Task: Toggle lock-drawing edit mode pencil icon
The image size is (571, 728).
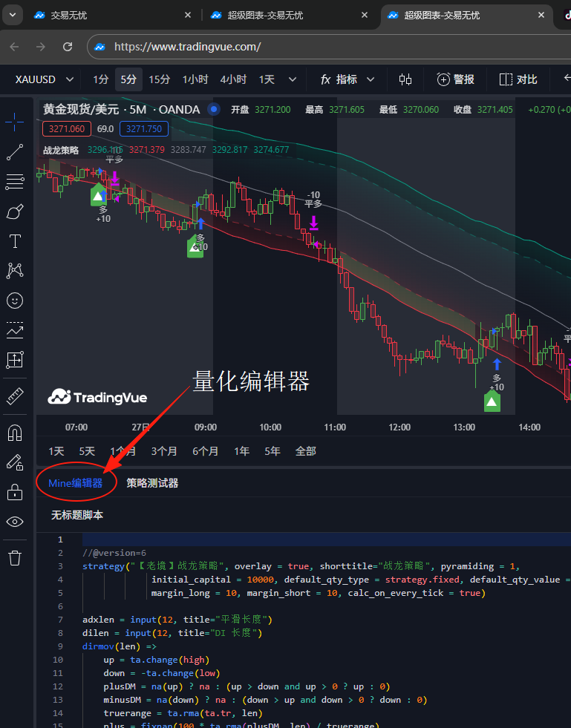Action: [x=14, y=462]
